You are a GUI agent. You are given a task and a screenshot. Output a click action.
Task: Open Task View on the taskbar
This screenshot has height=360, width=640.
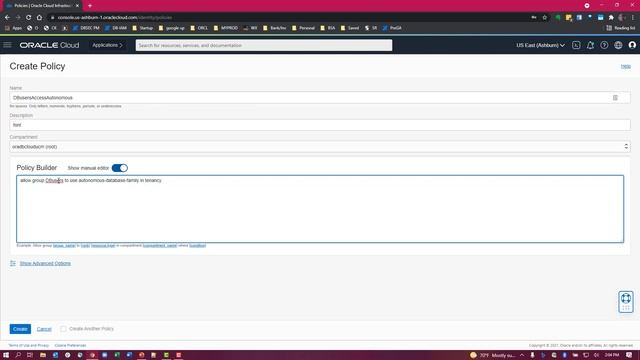click(30, 355)
